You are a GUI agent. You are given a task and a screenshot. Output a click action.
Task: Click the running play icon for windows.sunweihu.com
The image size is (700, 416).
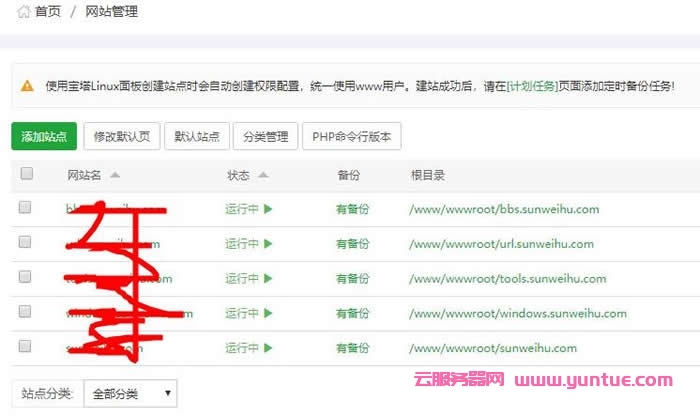click(x=268, y=314)
